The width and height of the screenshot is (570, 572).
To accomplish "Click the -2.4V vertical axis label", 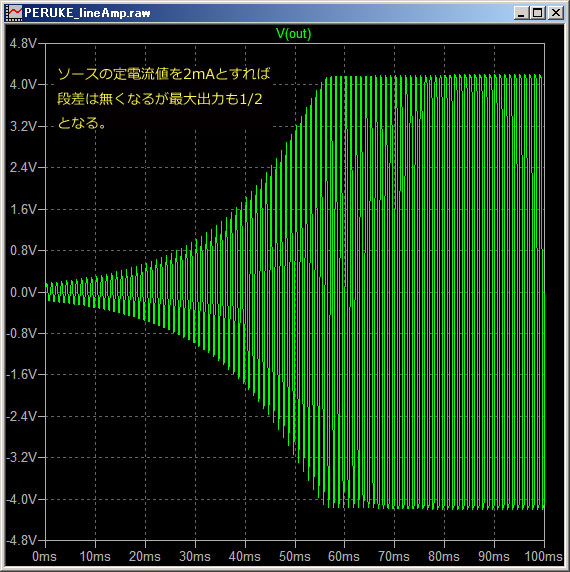I will click(x=22, y=416).
